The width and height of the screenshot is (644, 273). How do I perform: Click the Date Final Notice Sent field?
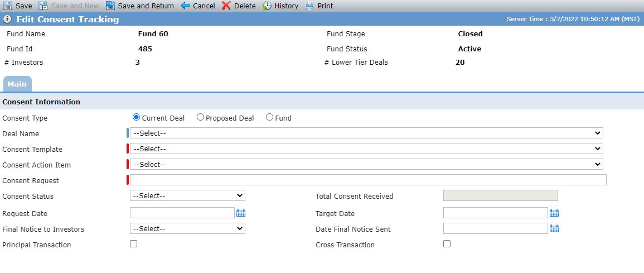pos(496,228)
